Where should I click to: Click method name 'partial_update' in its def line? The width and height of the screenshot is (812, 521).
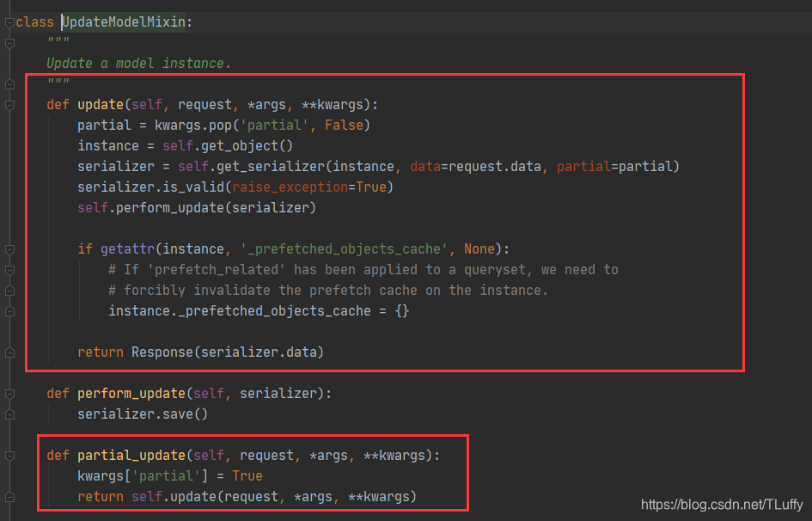tap(131, 455)
